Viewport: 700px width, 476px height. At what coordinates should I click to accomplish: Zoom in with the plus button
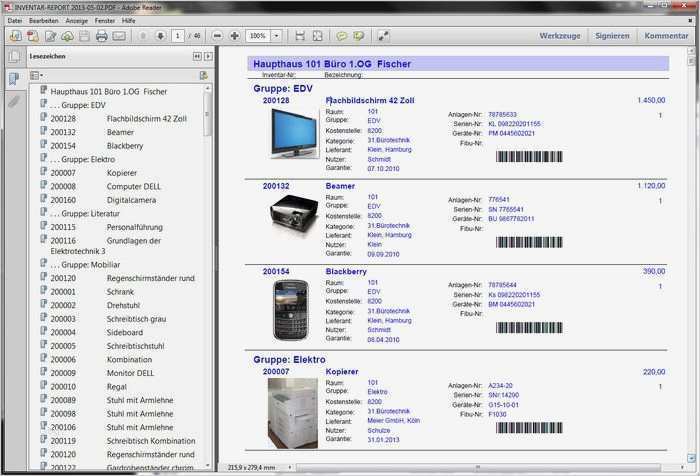(234, 36)
